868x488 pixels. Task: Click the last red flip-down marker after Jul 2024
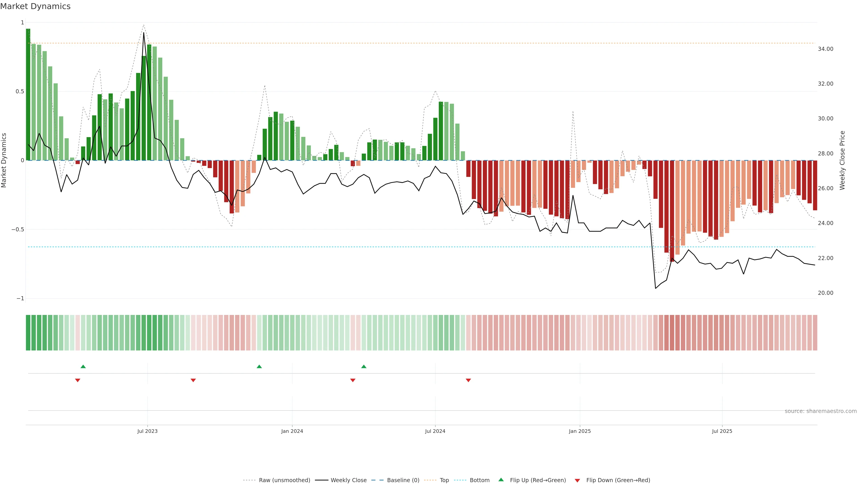[x=468, y=380]
